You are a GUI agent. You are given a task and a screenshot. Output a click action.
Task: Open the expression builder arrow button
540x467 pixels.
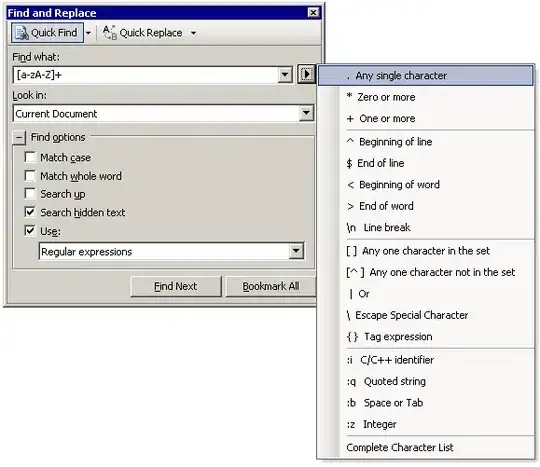pyautogui.click(x=306, y=74)
